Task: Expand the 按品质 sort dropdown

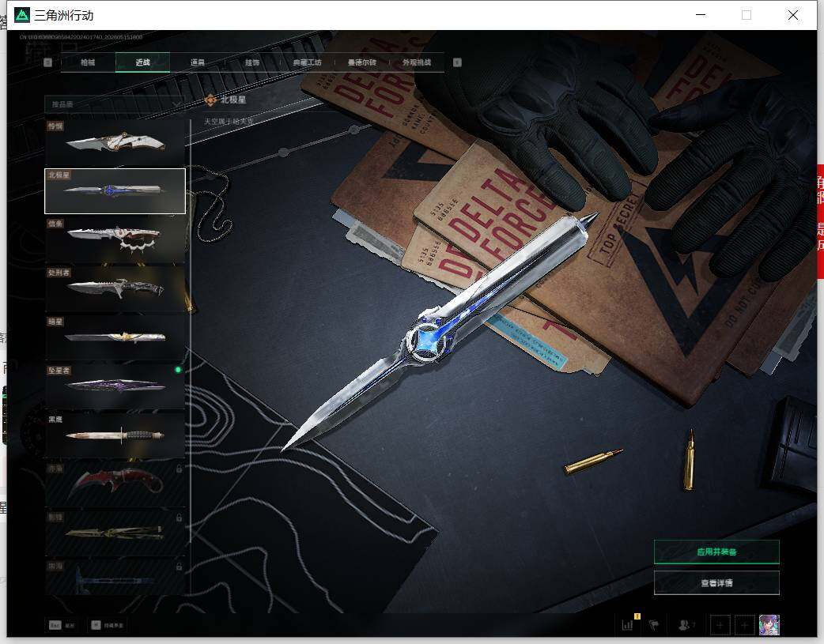Action: pyautogui.click(x=115, y=104)
